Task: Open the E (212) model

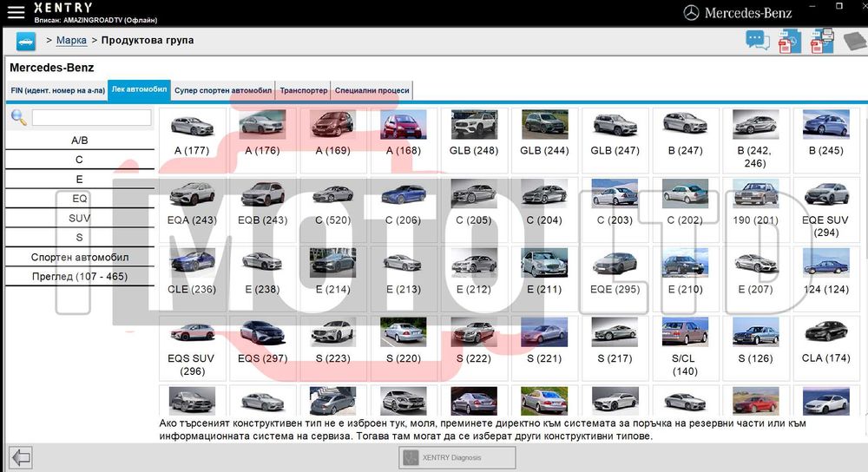Action: point(474,279)
